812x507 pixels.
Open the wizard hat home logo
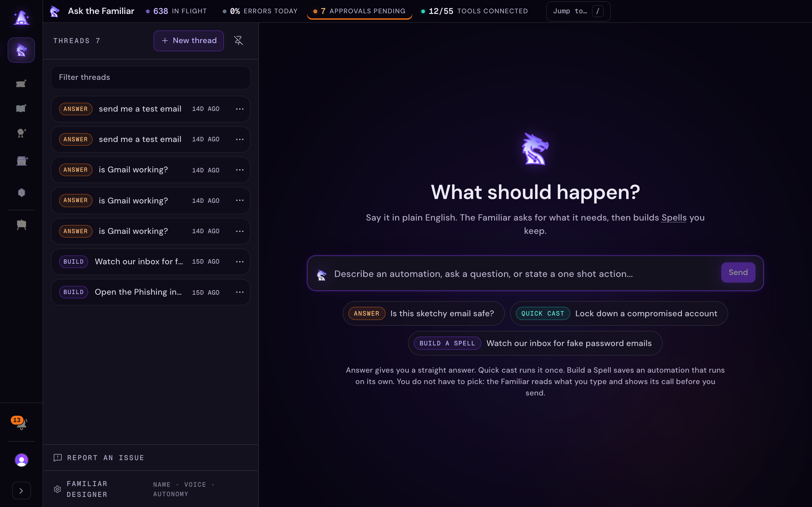tap(21, 17)
